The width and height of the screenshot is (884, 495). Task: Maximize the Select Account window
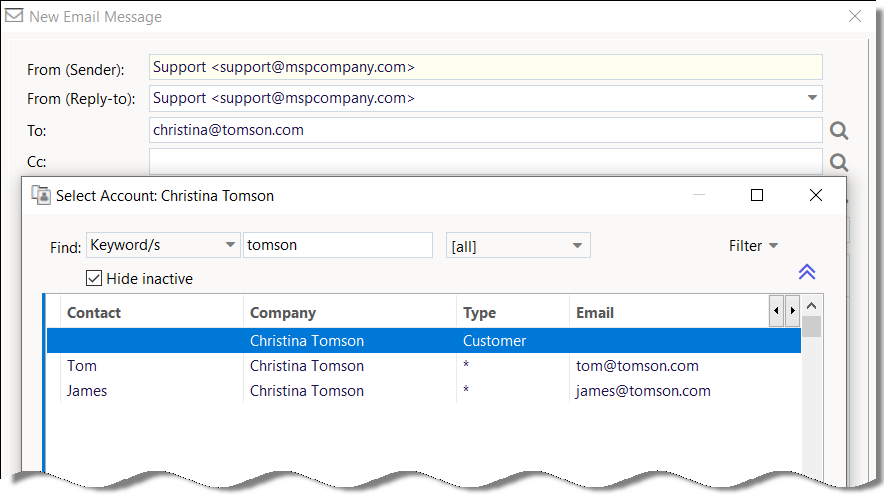(757, 195)
